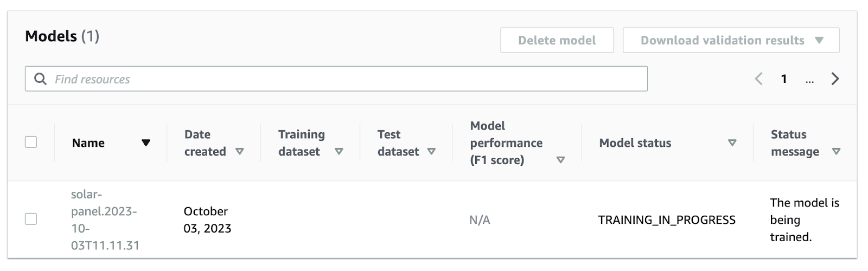Sort by Training dataset arrow
Image resolution: width=868 pixels, height=271 pixels.
[339, 152]
